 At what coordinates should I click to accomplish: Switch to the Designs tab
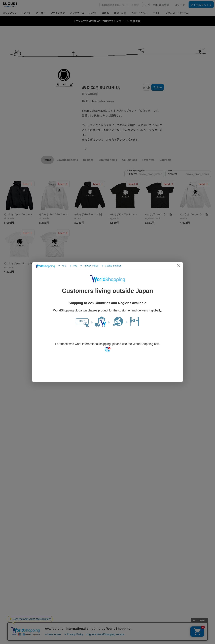pyautogui.click(x=88, y=160)
